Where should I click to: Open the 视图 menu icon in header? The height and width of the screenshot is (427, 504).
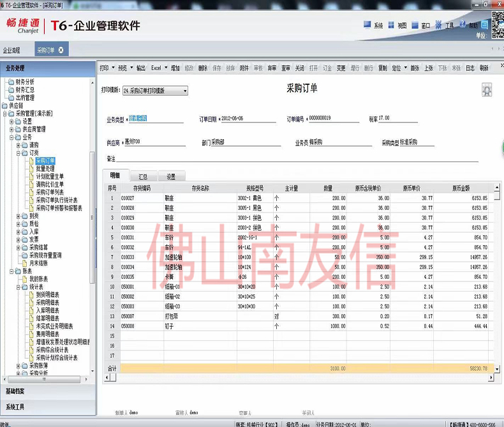click(x=391, y=25)
